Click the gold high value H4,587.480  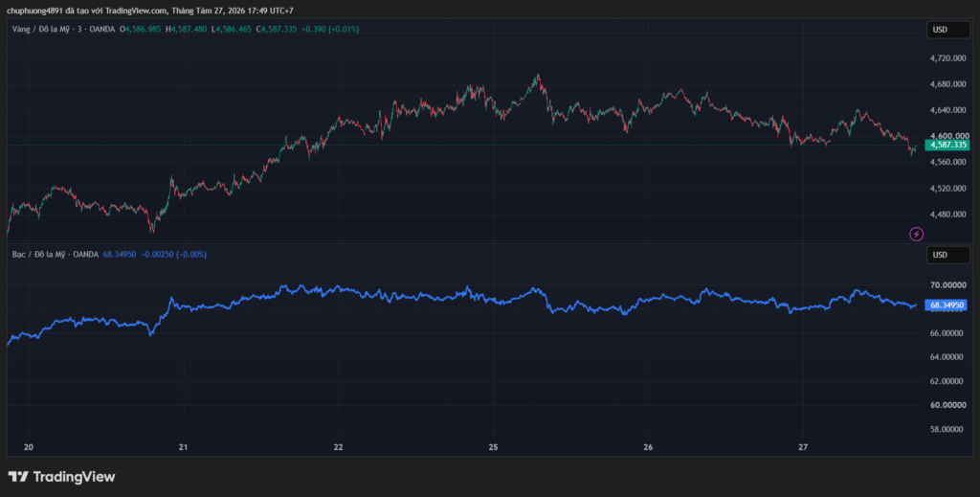click(x=187, y=30)
